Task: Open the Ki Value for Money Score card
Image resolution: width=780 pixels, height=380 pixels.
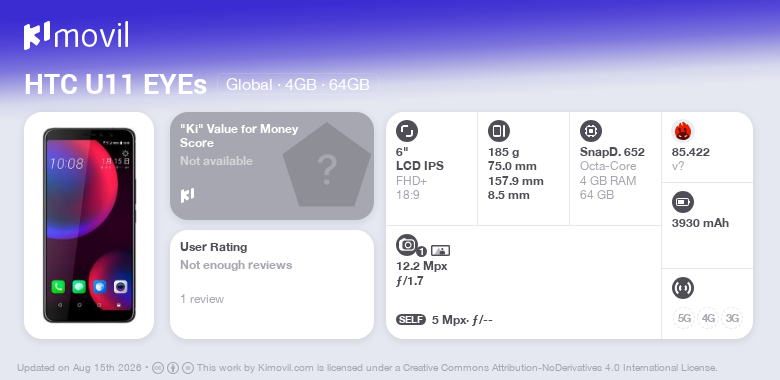Action: pyautogui.click(x=272, y=166)
